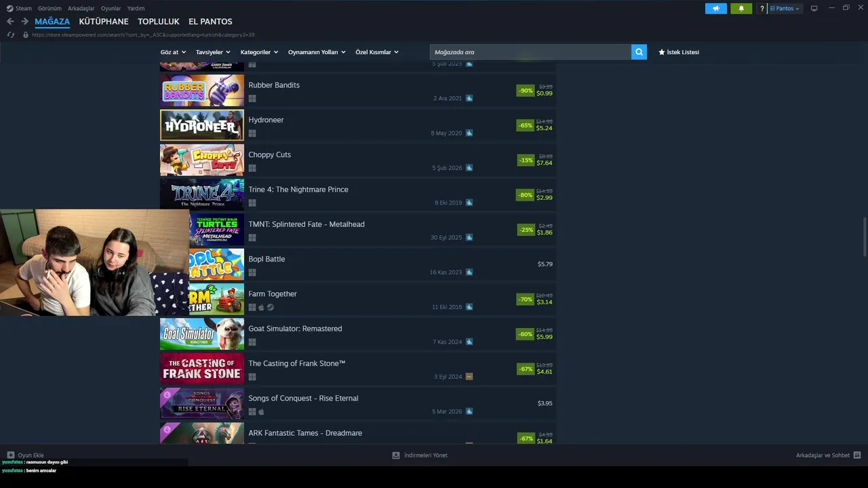868x488 pixels.
Task: Open Rubber Bandits game thumbnail
Action: [x=202, y=90]
